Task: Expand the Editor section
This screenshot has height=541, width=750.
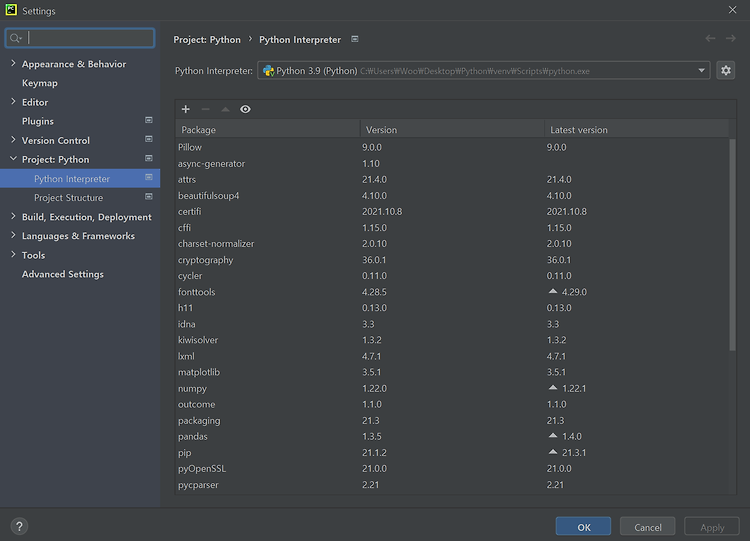Action: click(x=13, y=101)
